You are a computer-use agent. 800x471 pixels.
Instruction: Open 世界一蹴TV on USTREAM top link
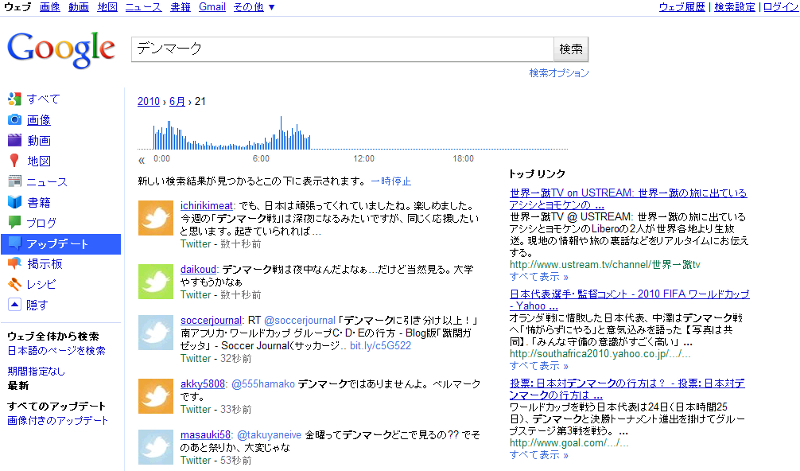628,199
